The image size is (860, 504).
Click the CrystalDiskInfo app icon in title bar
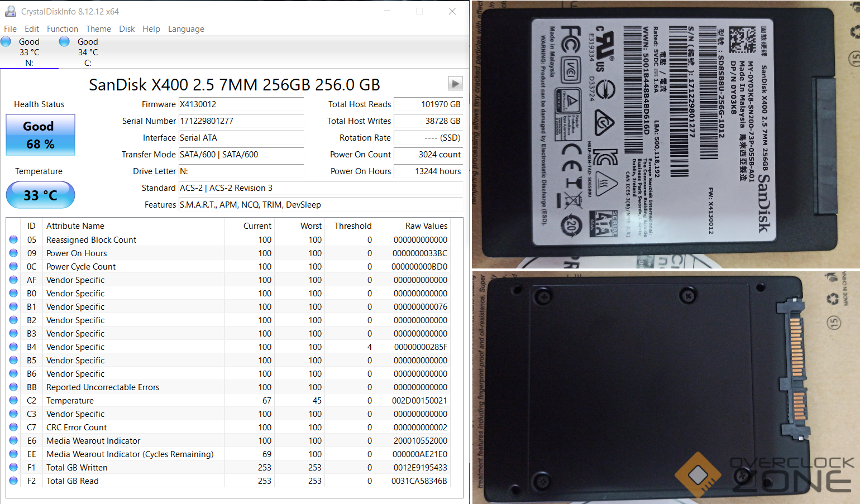[10, 11]
